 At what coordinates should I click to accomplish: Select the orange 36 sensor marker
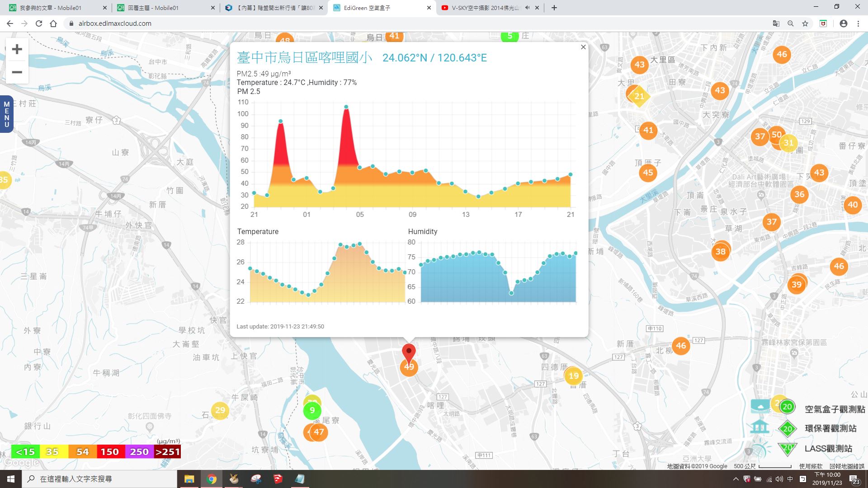click(x=799, y=194)
